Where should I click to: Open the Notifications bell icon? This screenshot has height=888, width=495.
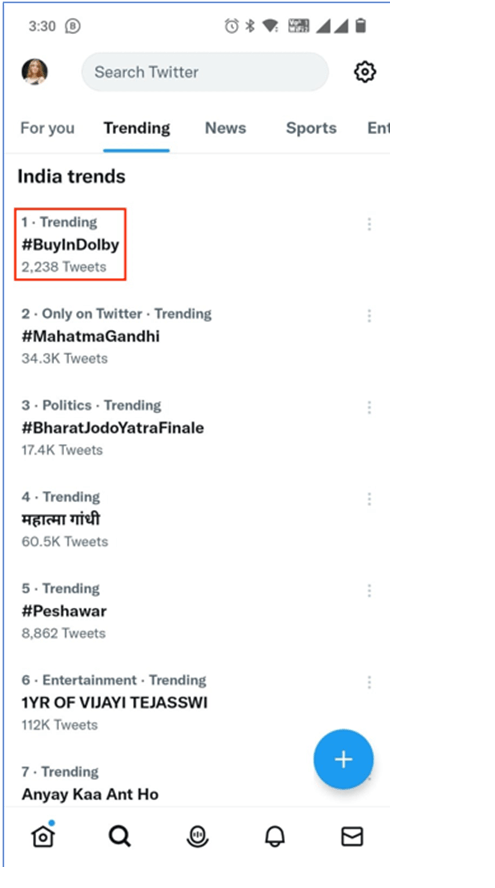click(275, 836)
